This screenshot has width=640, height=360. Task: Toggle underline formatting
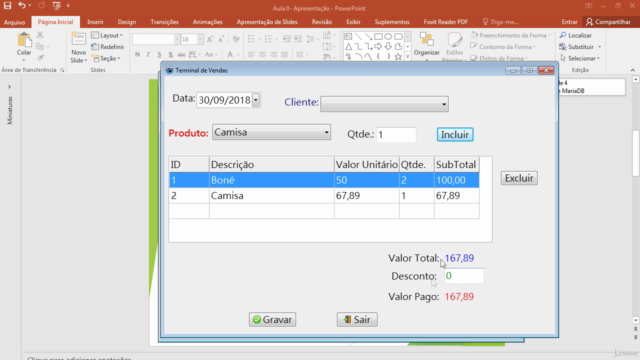(159, 55)
